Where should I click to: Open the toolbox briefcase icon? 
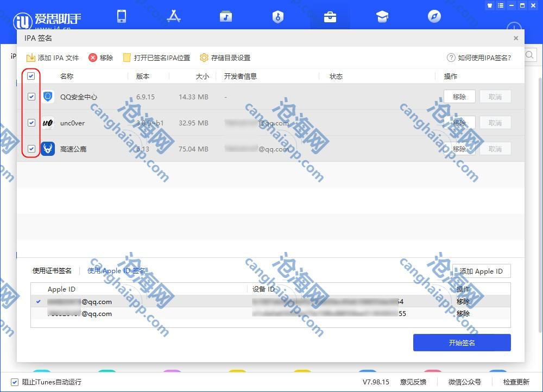click(330, 16)
